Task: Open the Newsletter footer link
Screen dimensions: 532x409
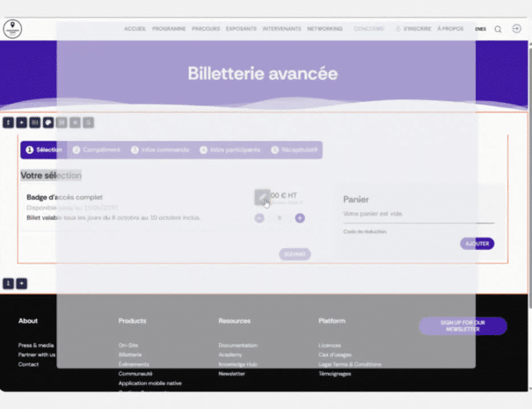Action: (231, 374)
